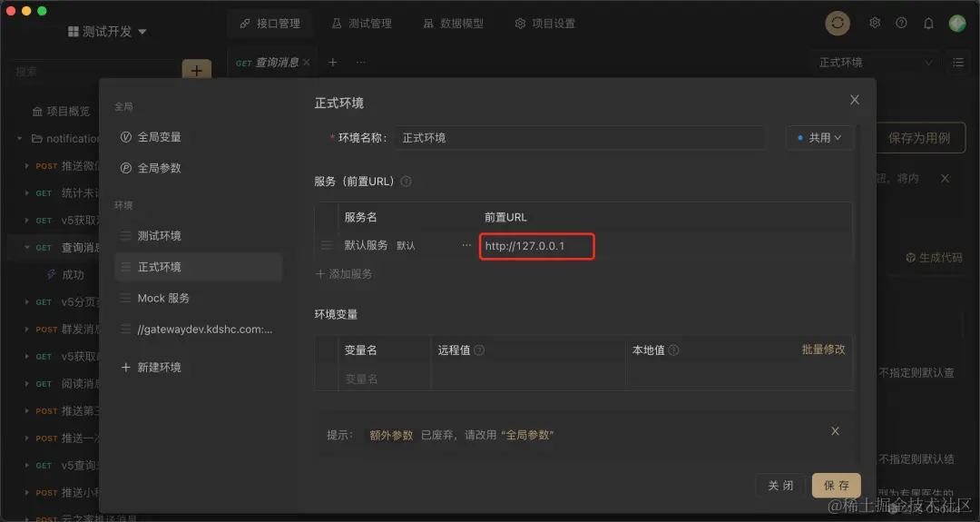The height and width of the screenshot is (522, 980).
Task: Open new tab with plus icon
Action: pyautogui.click(x=332, y=63)
